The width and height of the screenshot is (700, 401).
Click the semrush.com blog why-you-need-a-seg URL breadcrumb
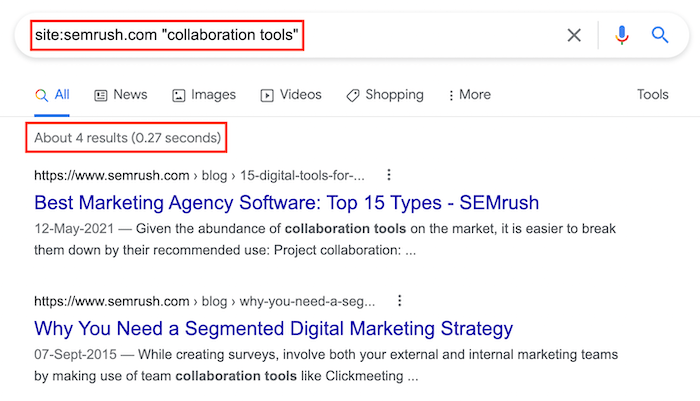pos(204,301)
